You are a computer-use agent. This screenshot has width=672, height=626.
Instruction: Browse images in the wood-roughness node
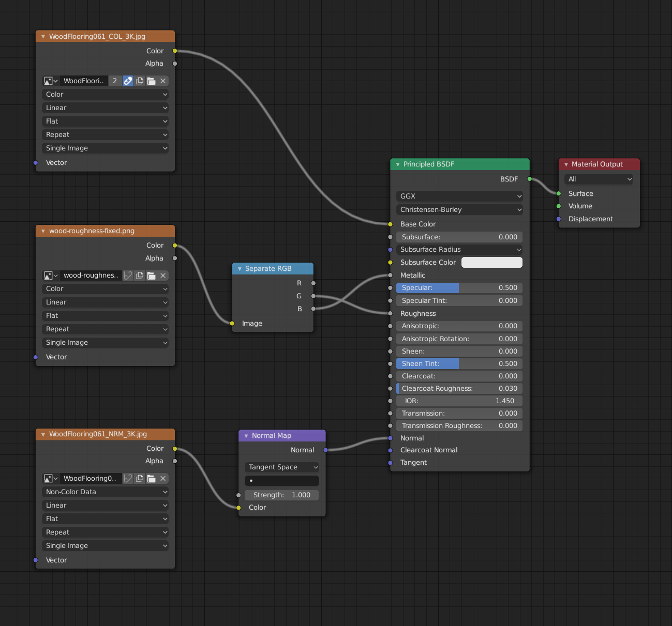pos(51,276)
